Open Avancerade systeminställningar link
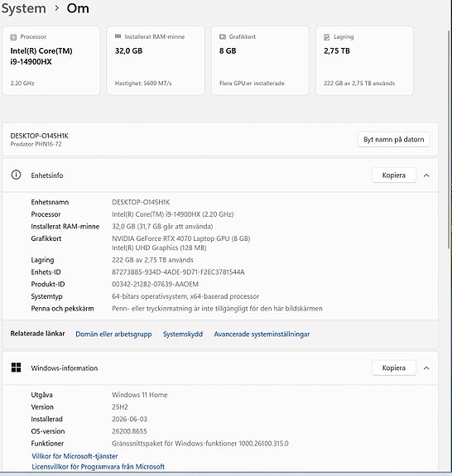Image resolution: width=452 pixels, height=476 pixels. click(262, 334)
